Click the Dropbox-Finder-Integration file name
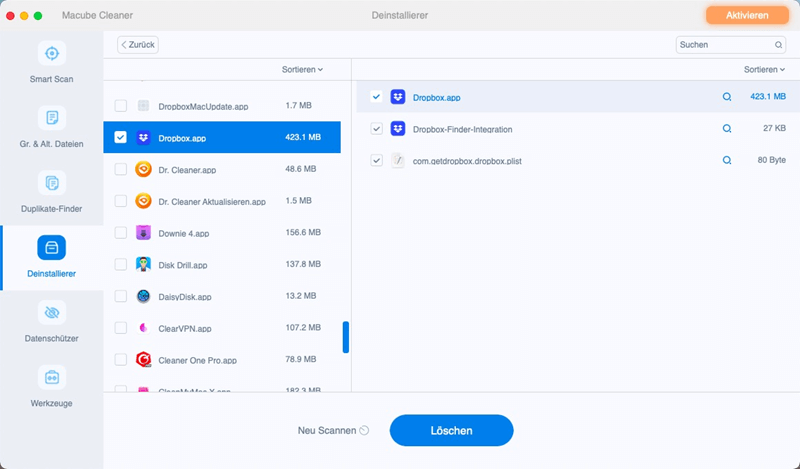 (x=462, y=129)
